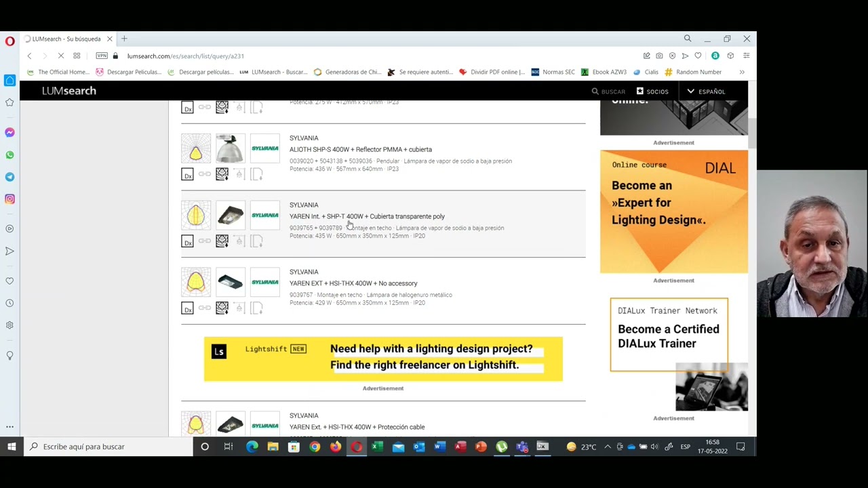Viewport: 868px width, 488px height.
Task: Open Instagram in Opera sidebar
Action: 9,199
